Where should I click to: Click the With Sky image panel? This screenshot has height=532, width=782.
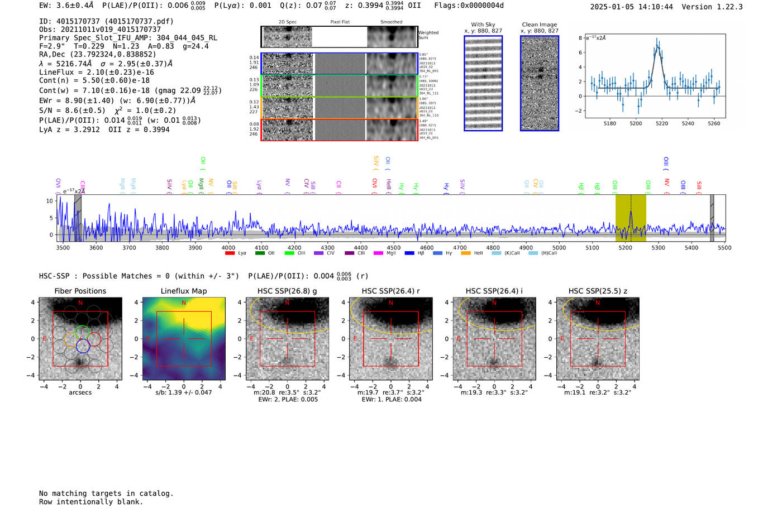click(483, 83)
